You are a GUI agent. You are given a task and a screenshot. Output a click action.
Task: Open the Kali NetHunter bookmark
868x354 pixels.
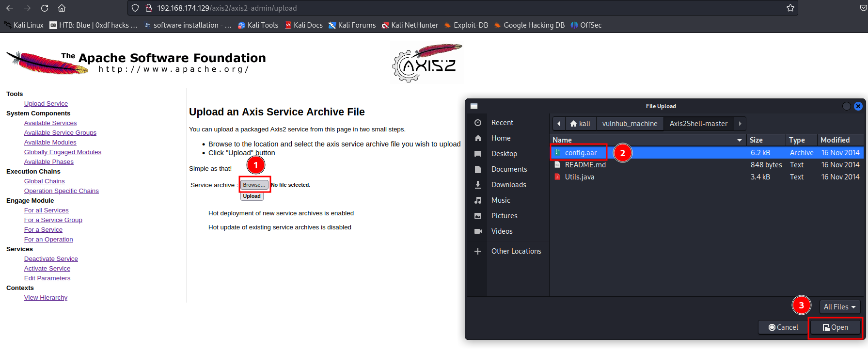[x=410, y=25]
